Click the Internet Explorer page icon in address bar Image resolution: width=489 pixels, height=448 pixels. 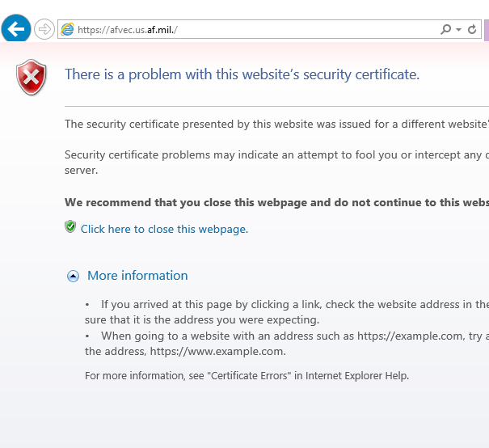(67, 30)
